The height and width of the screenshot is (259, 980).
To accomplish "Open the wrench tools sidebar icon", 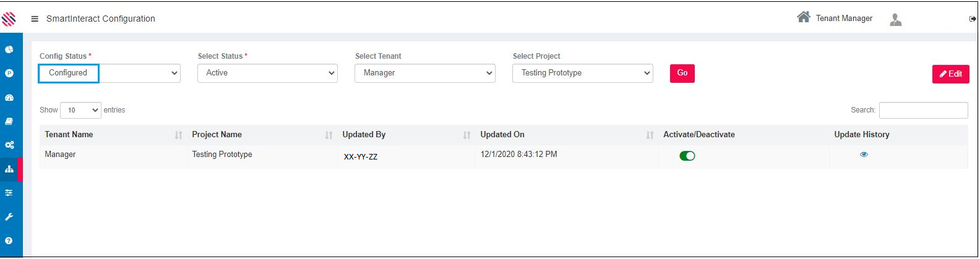I will pos(9,217).
